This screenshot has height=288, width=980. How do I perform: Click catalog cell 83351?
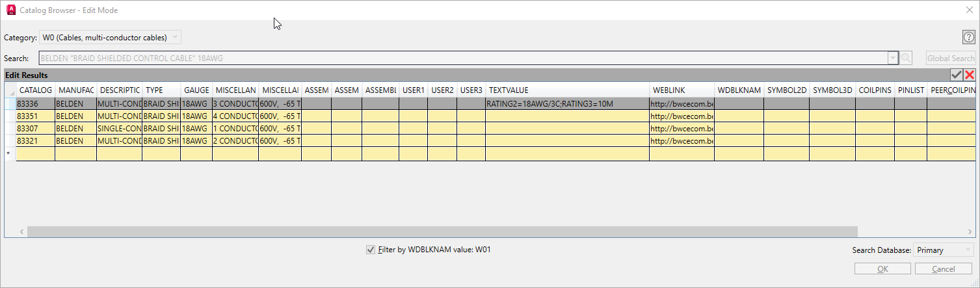36,116
